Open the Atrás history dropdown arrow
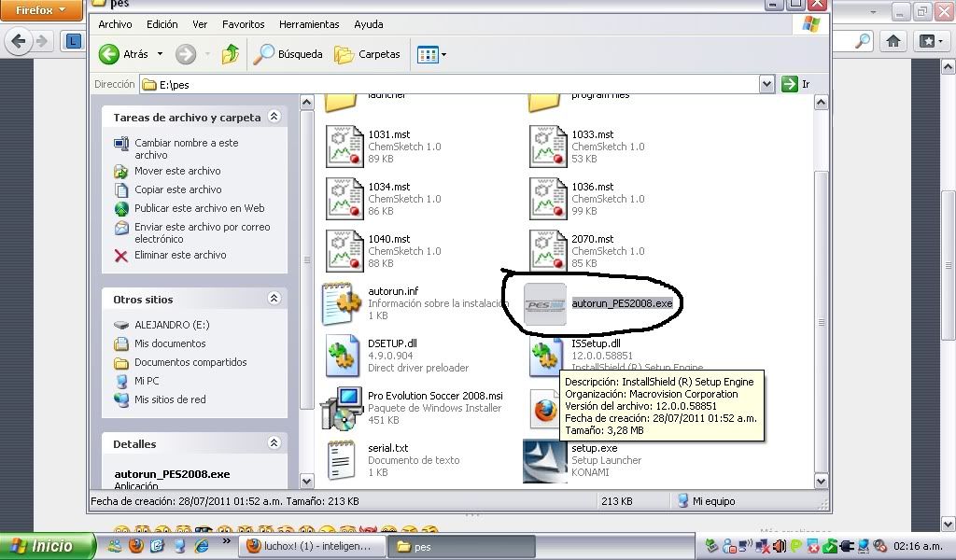Image resolution: width=956 pixels, height=560 pixels. 160,54
